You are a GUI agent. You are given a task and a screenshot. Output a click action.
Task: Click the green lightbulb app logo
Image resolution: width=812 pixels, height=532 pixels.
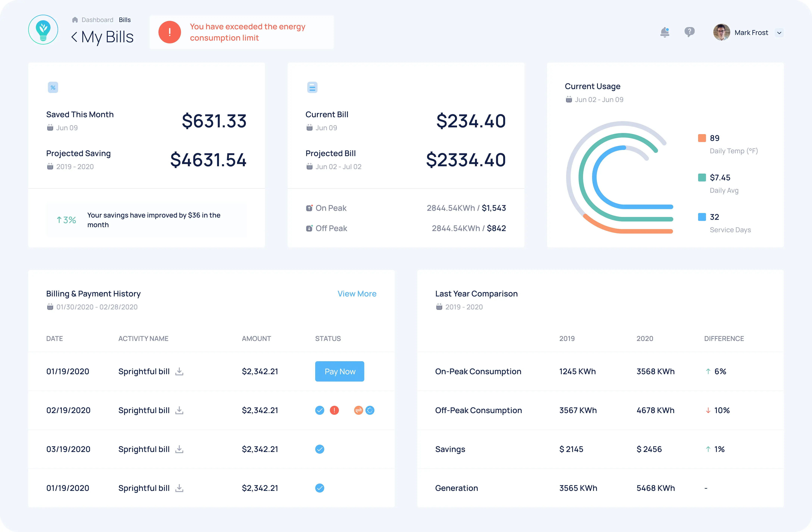point(43,30)
